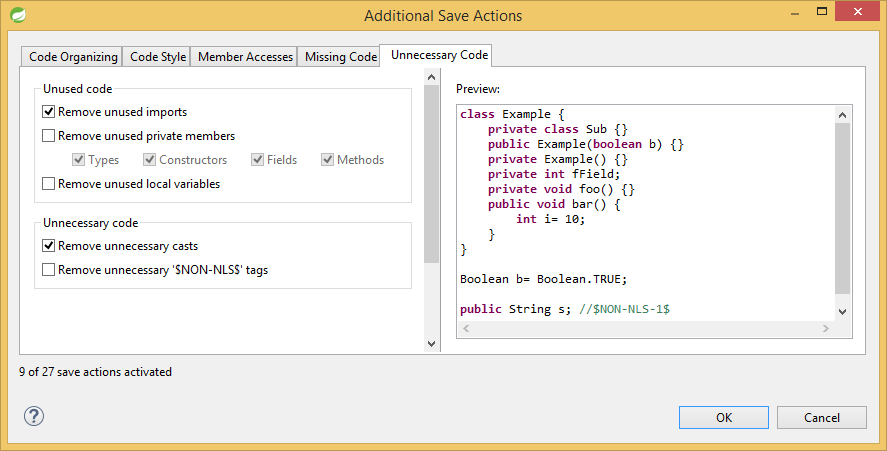
Task: Click preview pane scroll up arrow
Action: pos(842,115)
